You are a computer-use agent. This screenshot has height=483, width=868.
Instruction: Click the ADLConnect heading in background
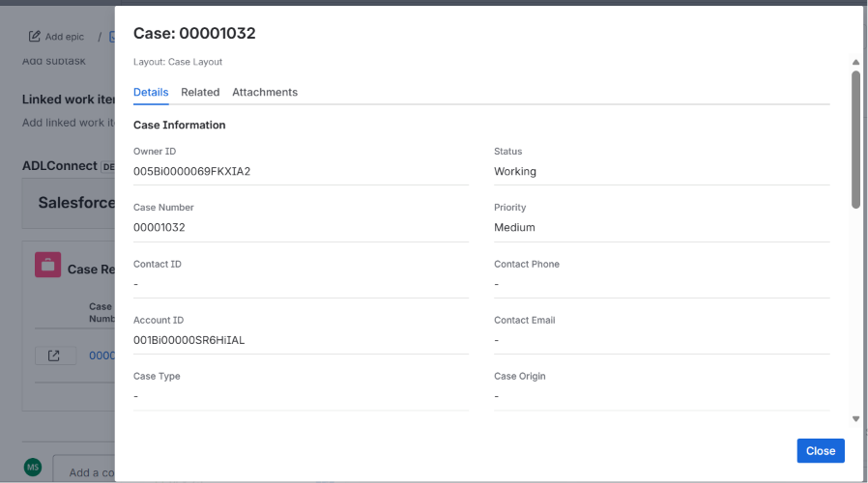coord(59,166)
